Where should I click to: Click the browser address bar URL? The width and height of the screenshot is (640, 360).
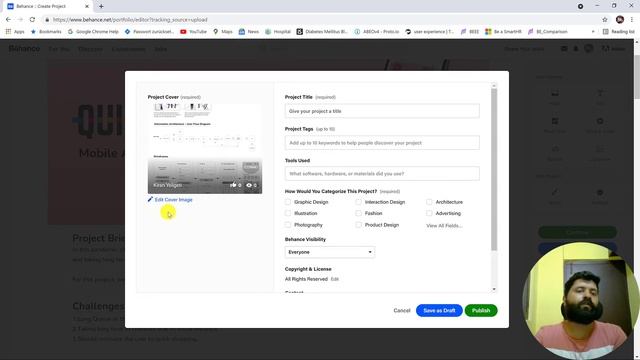pos(130,20)
